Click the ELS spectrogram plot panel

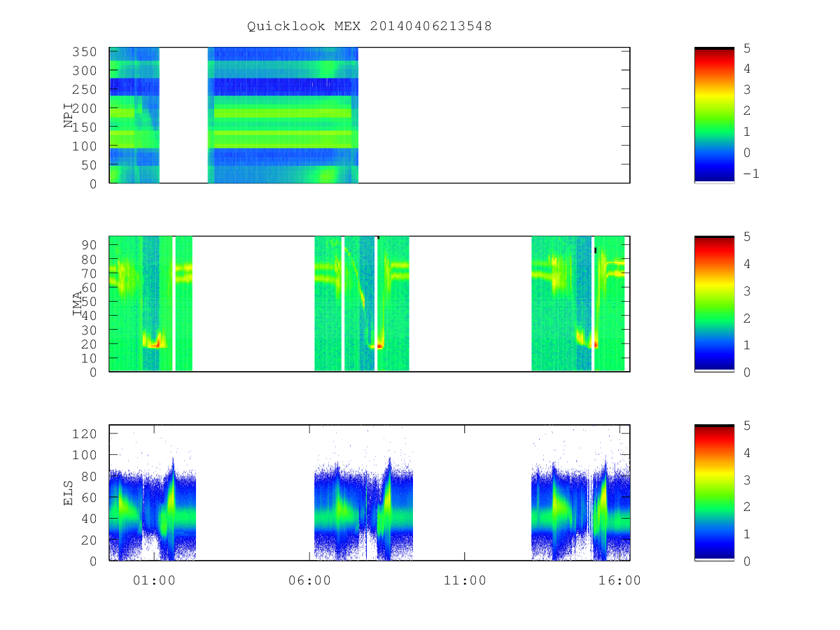pyautogui.click(x=370, y=493)
